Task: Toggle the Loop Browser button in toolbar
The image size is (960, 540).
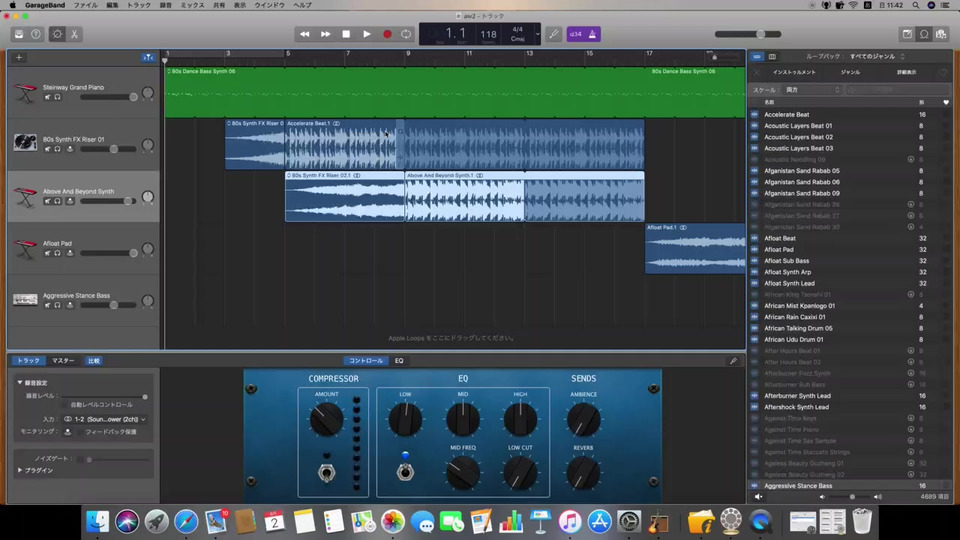Action: [x=924, y=34]
